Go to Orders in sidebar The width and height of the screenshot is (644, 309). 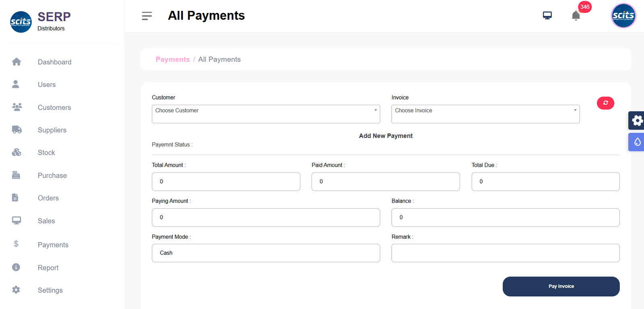[48, 198]
